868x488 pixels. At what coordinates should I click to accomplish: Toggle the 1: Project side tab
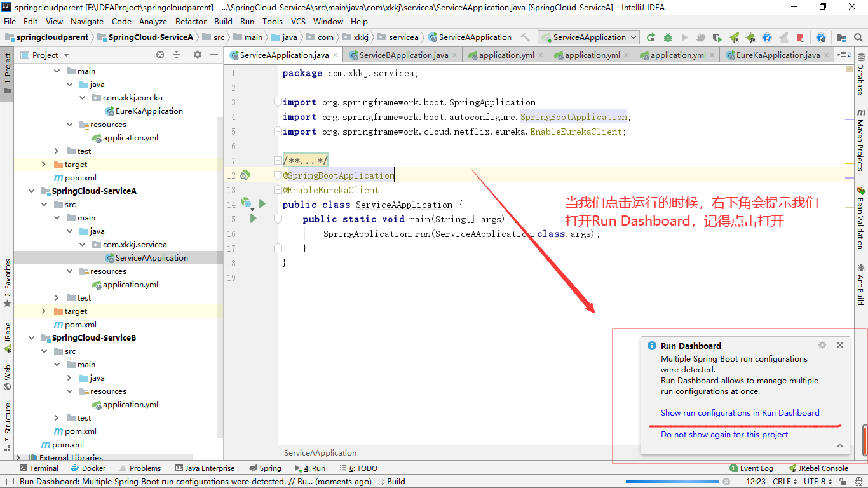click(x=7, y=73)
